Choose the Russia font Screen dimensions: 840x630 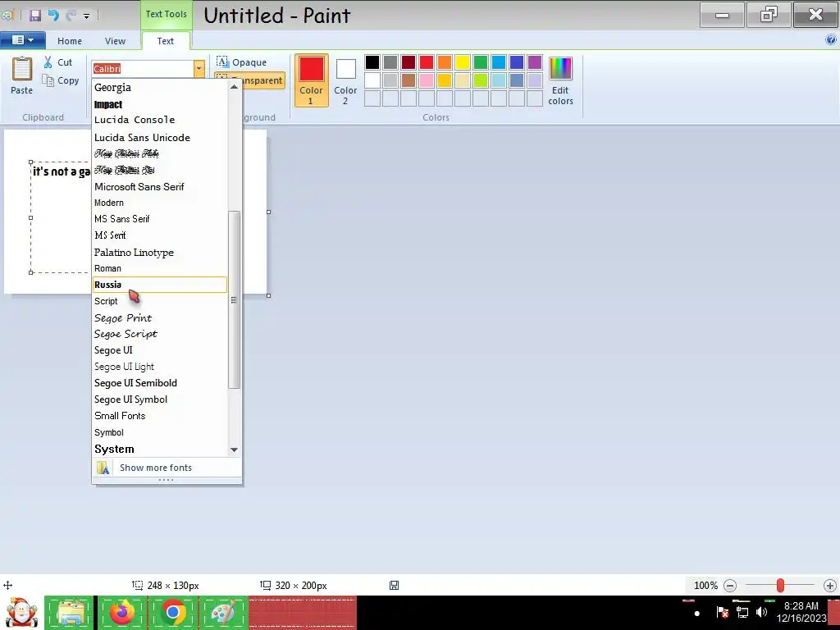160,285
